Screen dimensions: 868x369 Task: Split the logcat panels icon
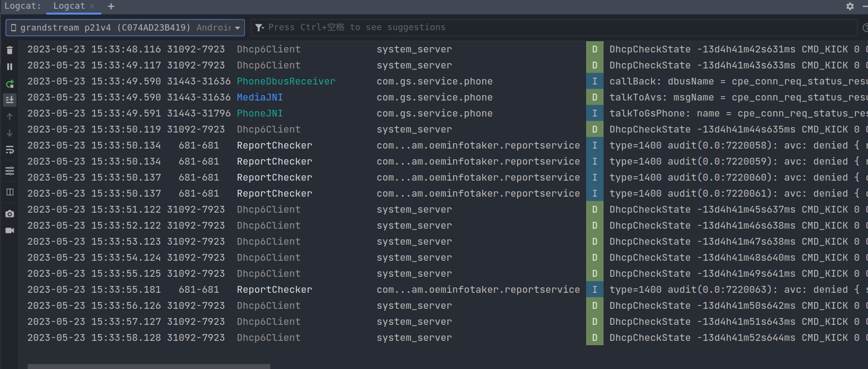pyautogui.click(x=10, y=192)
